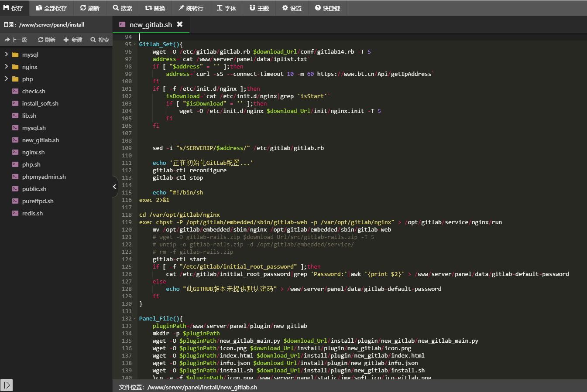Click sidebar 搜索 to search files
This screenshot has width=587, height=392.
(x=100, y=40)
